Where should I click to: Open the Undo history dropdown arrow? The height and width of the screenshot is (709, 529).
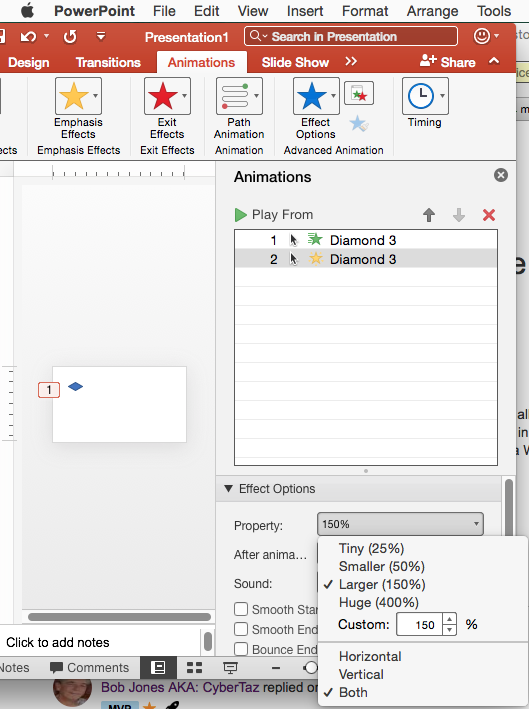46,36
